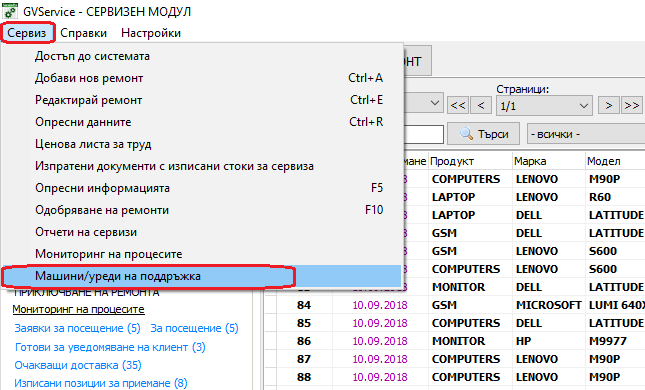The width and height of the screenshot is (645, 390).
Task: Select repair row number 85
Action: (x=304, y=323)
